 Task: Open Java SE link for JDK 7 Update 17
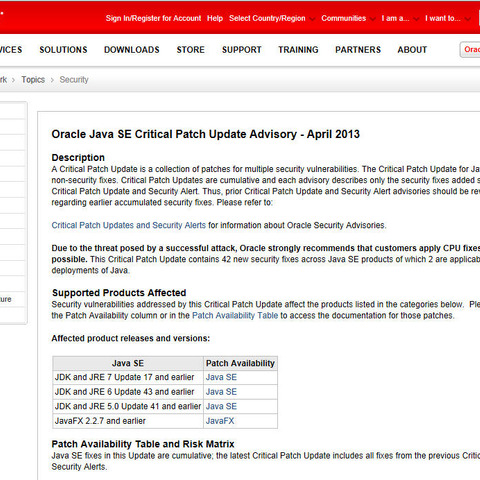coord(221,377)
